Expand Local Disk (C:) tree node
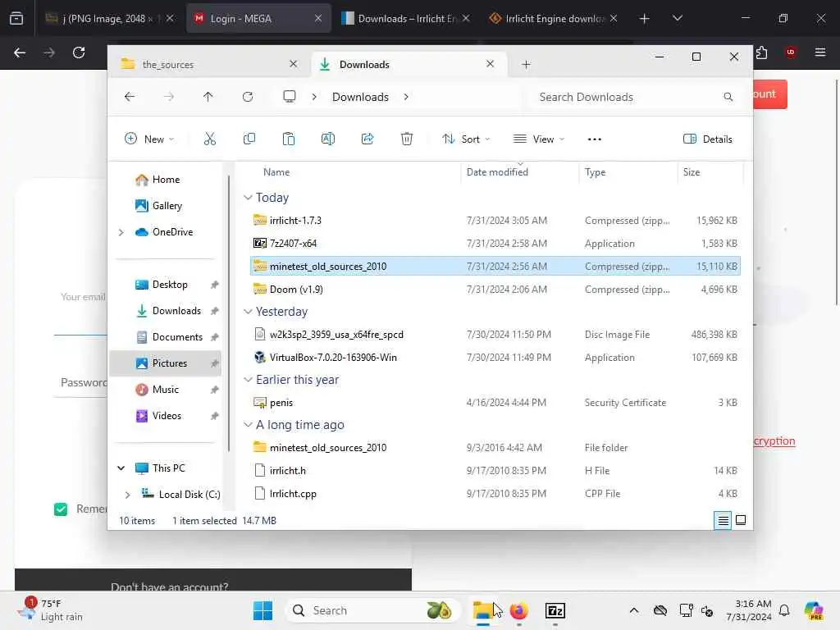Viewport: 840px width, 630px height. [127, 495]
